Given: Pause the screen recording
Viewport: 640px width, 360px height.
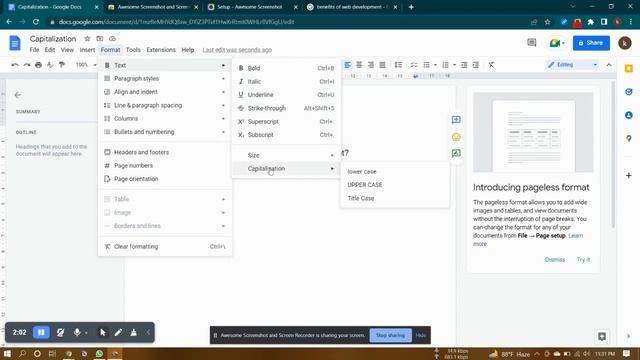Looking at the screenshot, I should [x=41, y=332].
